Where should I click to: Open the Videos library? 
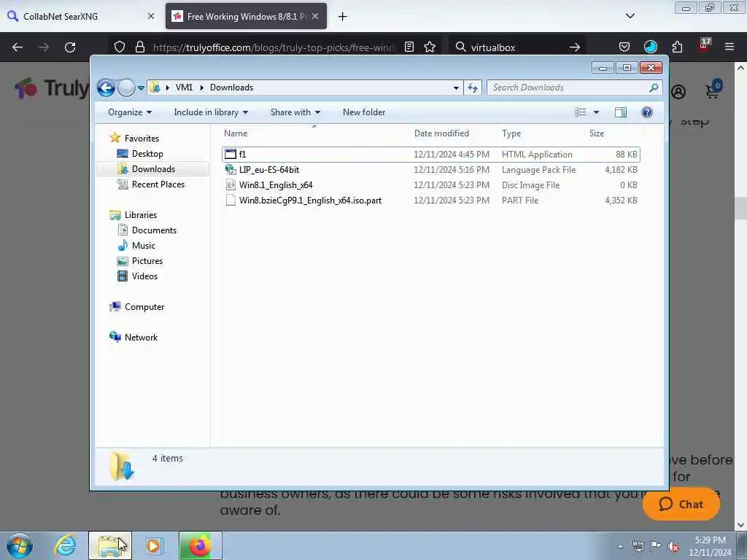[x=144, y=276]
